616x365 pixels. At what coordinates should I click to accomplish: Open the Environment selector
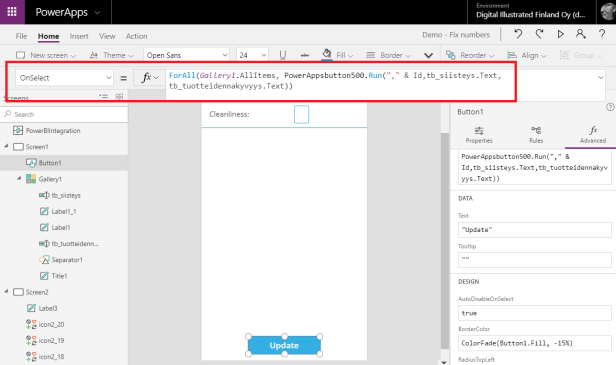coord(531,11)
